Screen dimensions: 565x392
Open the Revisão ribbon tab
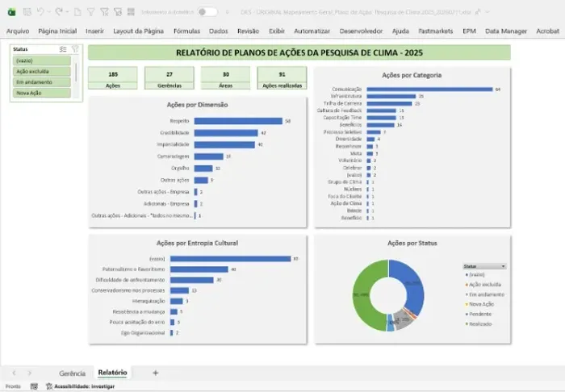pyautogui.click(x=249, y=31)
